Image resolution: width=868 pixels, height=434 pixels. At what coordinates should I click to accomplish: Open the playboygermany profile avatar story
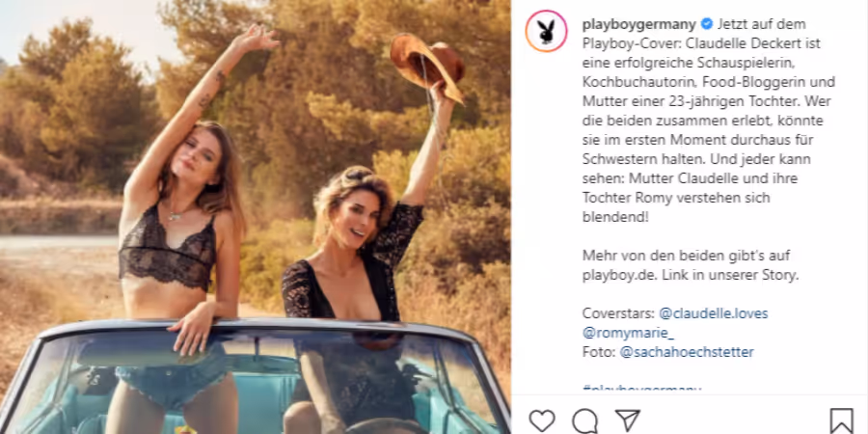click(547, 31)
